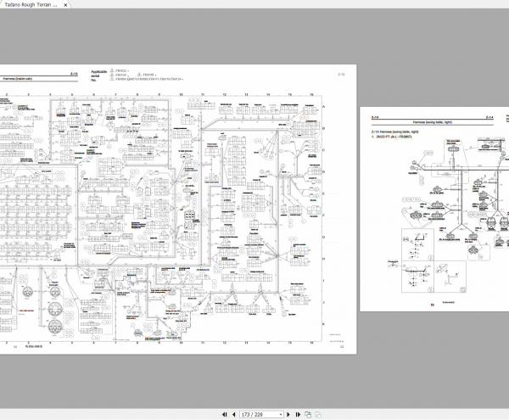
Task: Jump to the last page
Action: click(x=298, y=414)
